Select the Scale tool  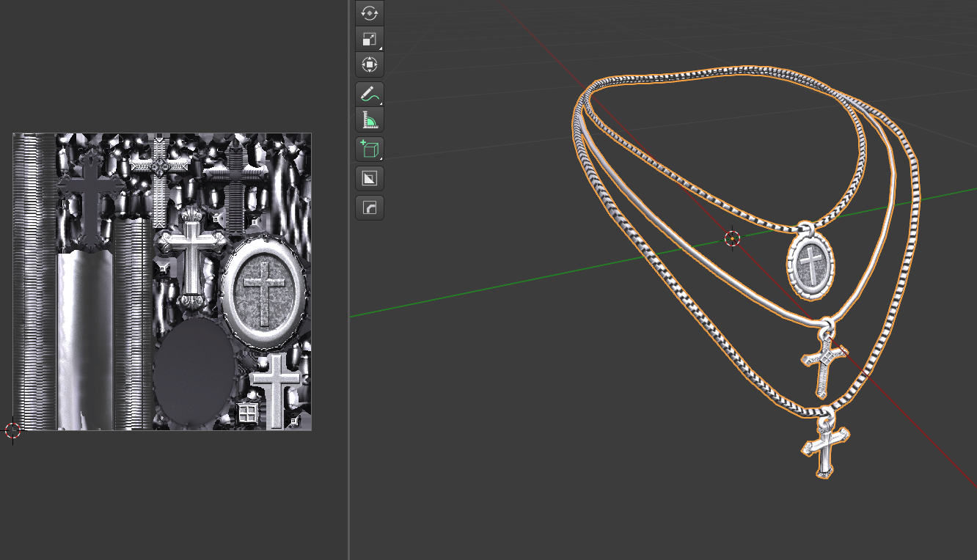[x=370, y=39]
